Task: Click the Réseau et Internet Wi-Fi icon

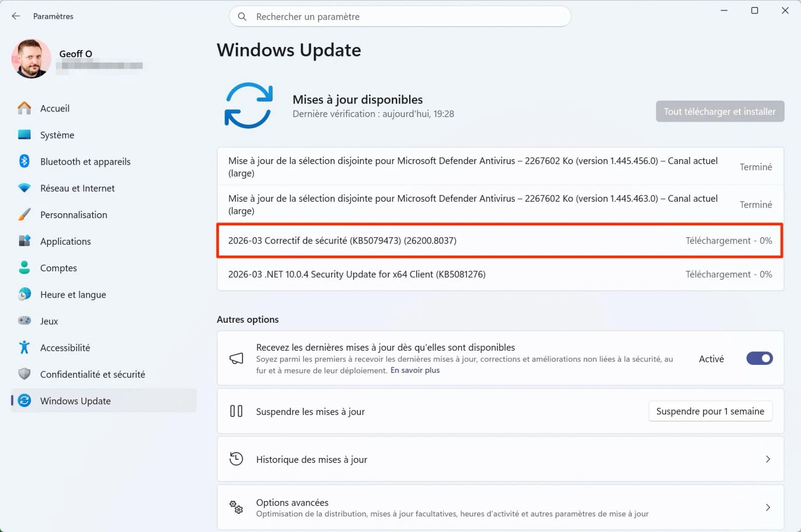Action: click(24, 188)
